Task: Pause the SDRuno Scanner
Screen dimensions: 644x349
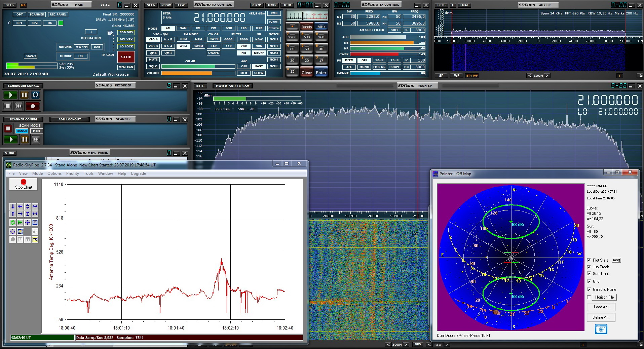Action: 25,139
